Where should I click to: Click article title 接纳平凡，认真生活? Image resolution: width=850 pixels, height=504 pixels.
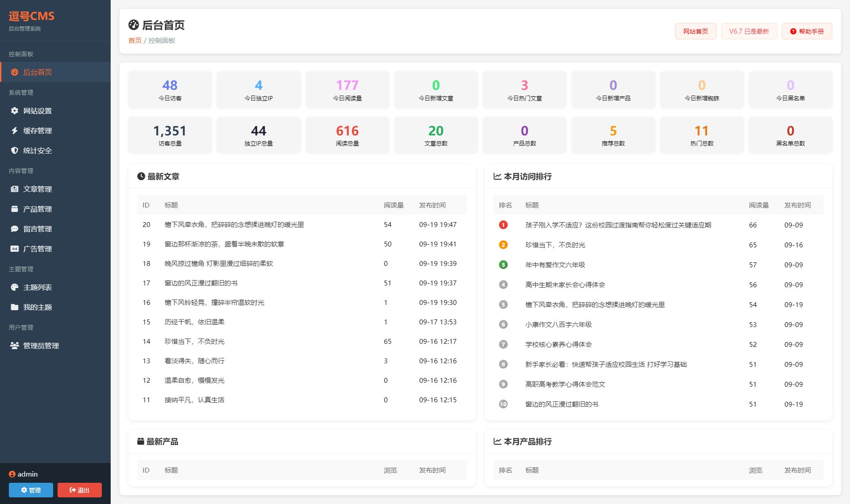(194, 400)
